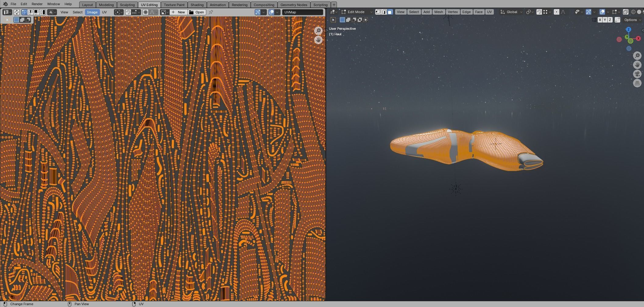The height and width of the screenshot is (307, 644).
Task: Select edge select mode in 3D viewport
Action: tap(384, 12)
